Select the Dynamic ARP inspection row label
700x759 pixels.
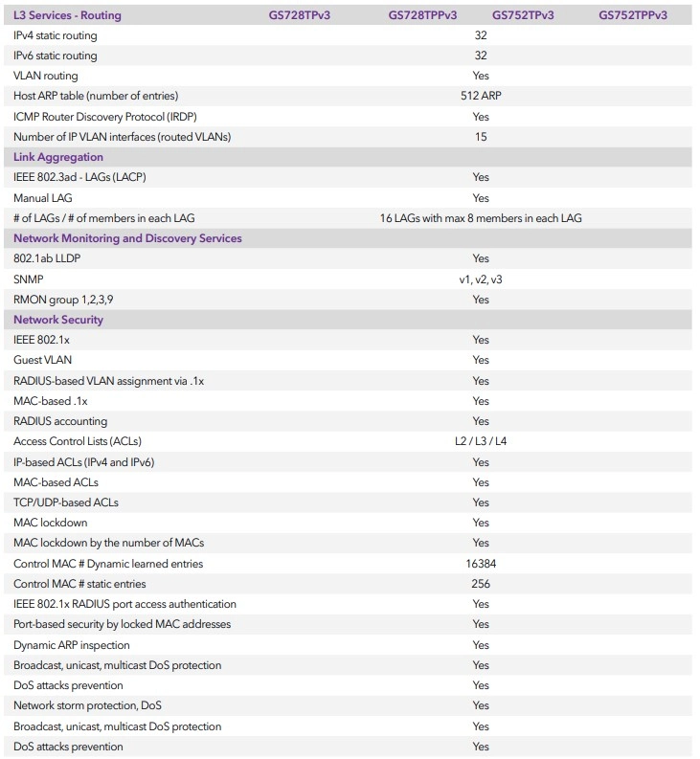pos(72,645)
